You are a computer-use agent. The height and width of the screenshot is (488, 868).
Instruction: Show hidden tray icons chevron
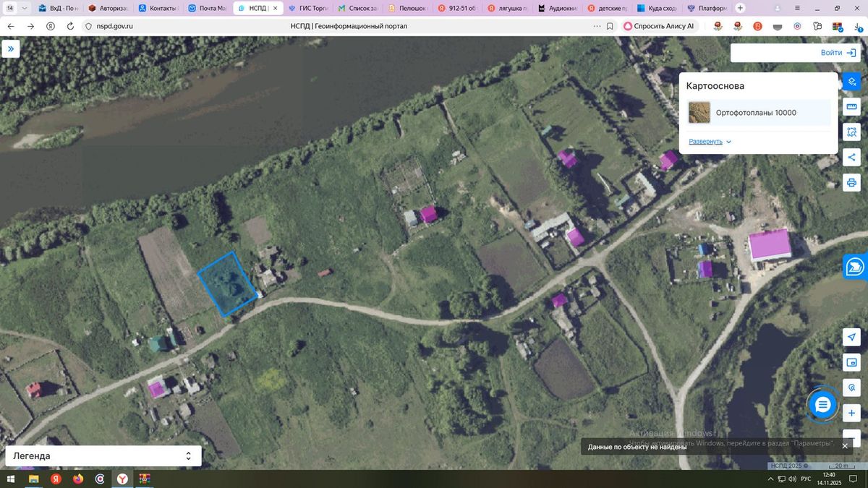click(770, 479)
